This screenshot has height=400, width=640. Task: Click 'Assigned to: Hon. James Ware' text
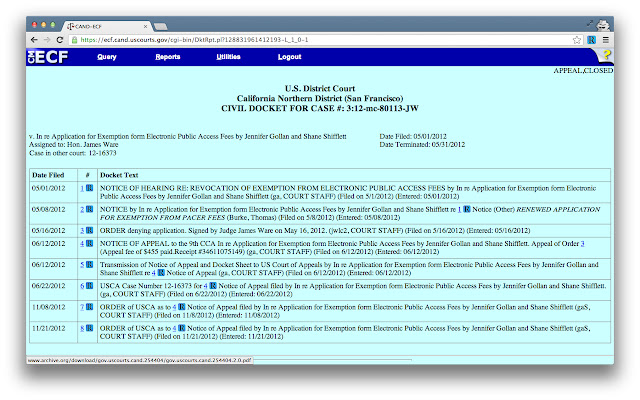click(x=73, y=144)
